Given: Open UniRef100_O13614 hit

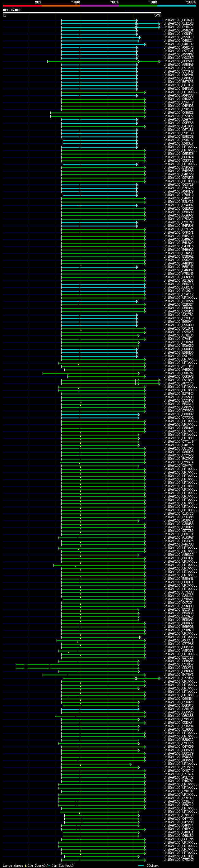Looking at the screenshot, I should (x=178, y=291).
